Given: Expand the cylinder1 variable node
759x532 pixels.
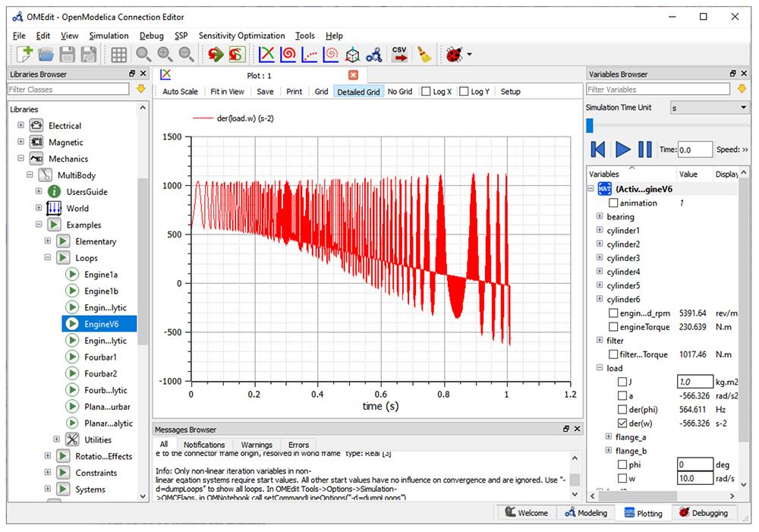Looking at the screenshot, I should [x=600, y=230].
